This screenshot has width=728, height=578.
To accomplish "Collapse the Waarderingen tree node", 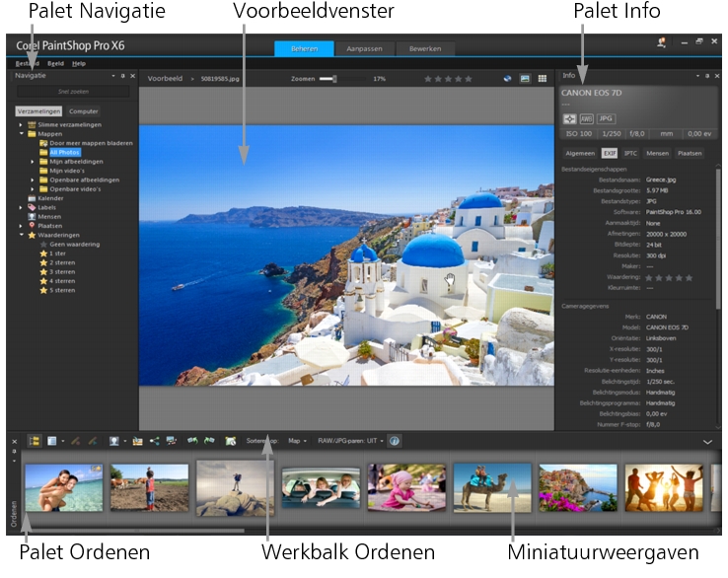I will tap(21, 235).
